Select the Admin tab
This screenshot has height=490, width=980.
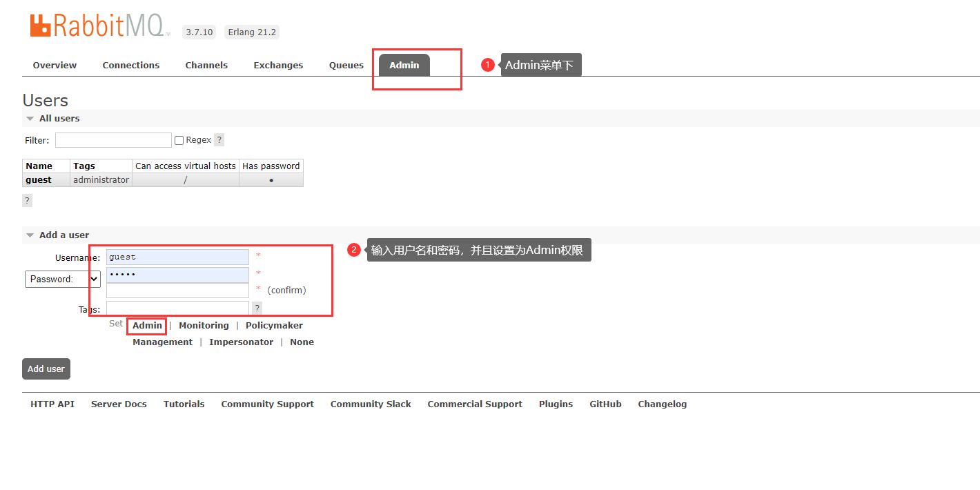pos(404,66)
